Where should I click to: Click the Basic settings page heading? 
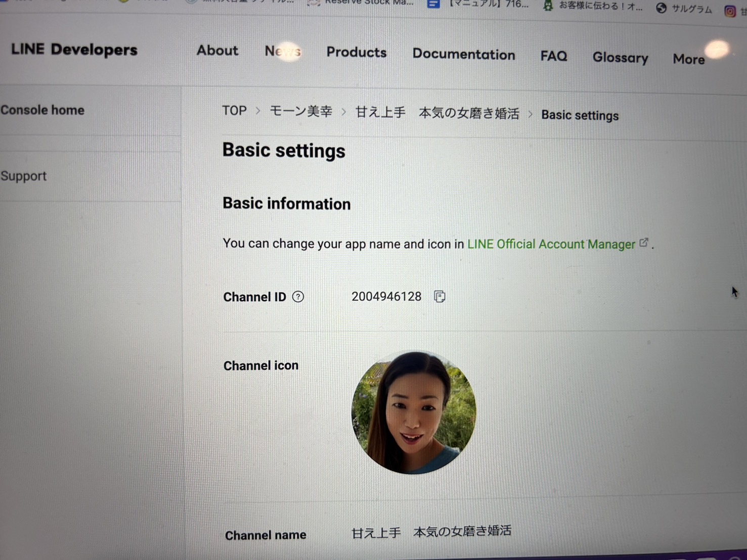point(284,151)
